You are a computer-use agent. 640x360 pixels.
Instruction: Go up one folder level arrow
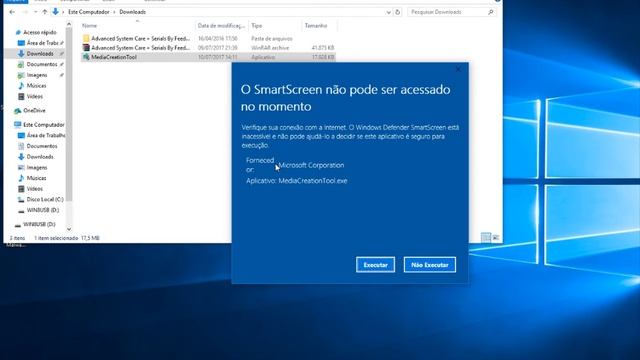44,12
